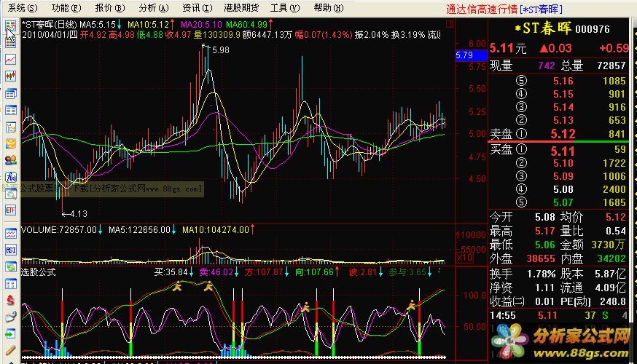Switch to candlestick K-line chart icon
The height and width of the screenshot is (364, 637).
[10, 76]
